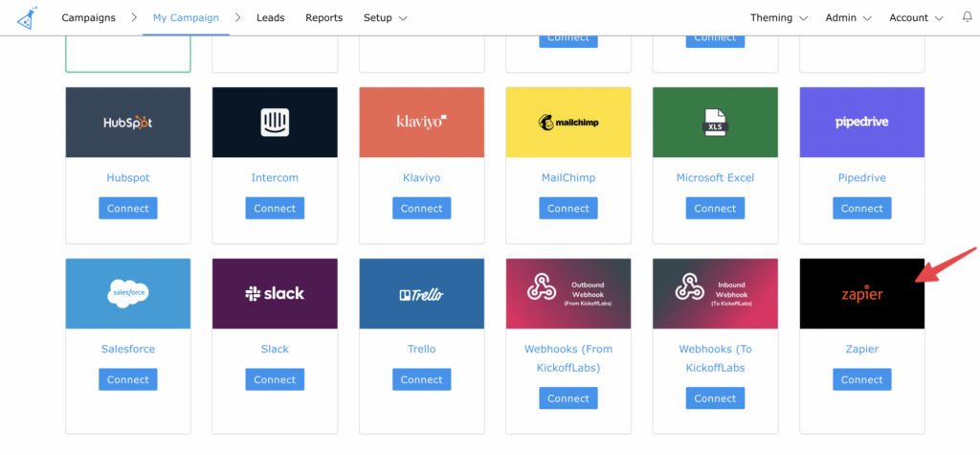980x455 pixels.
Task: Click the Zapier logo banner
Action: pos(862,293)
